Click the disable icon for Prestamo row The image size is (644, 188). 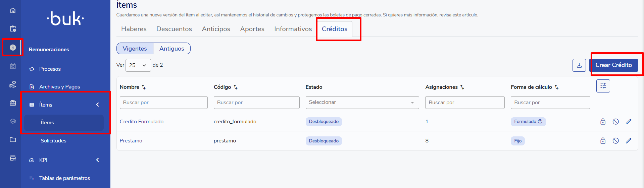pos(615,141)
